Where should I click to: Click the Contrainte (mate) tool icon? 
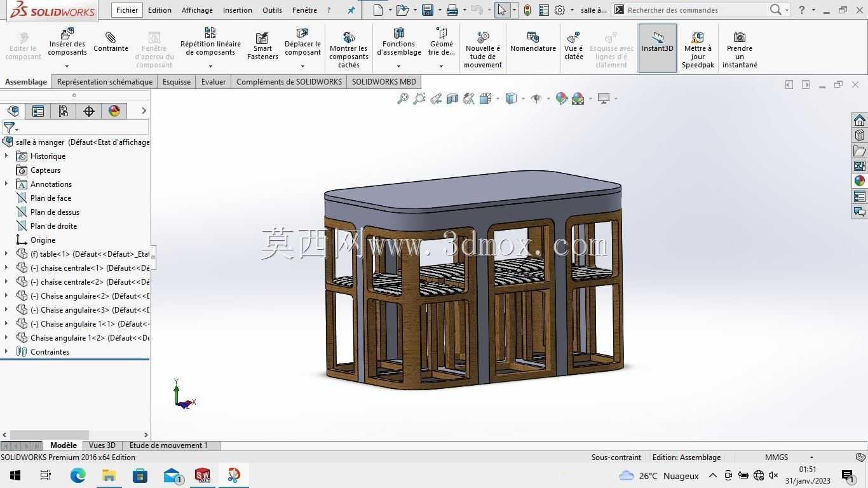111,37
